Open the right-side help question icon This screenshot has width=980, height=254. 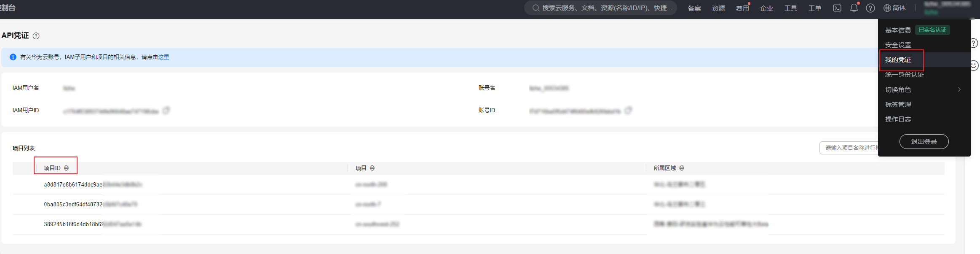[974, 43]
